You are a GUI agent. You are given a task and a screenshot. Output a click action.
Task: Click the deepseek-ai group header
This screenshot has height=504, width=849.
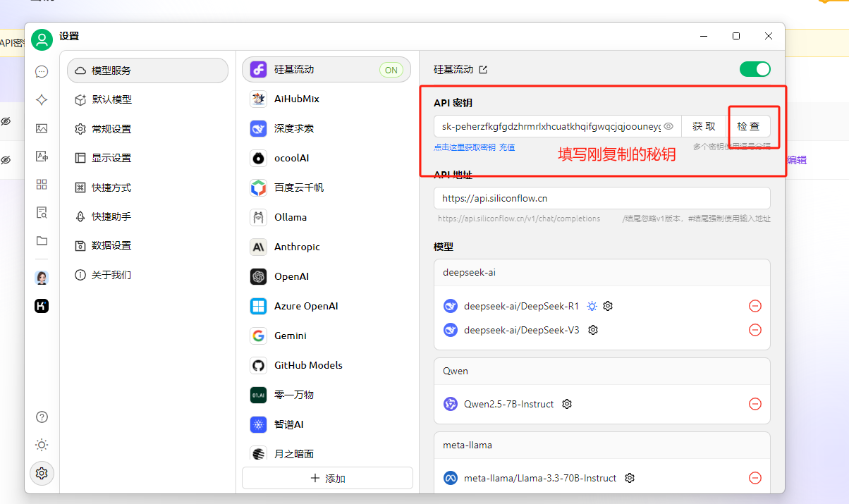coord(602,272)
